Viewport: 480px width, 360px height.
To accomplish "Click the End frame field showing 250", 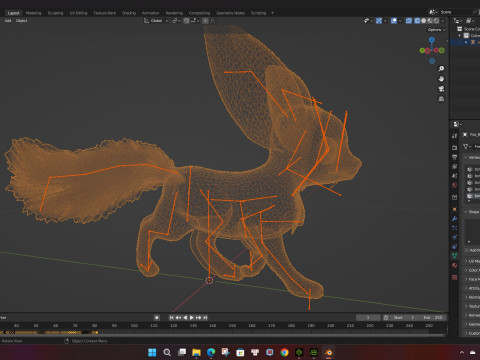I will [433, 318].
